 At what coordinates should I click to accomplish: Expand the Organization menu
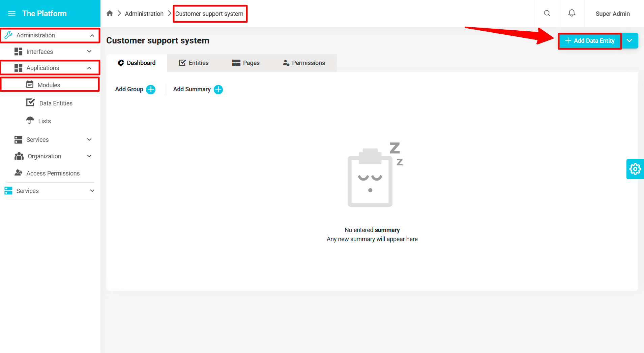(x=89, y=156)
